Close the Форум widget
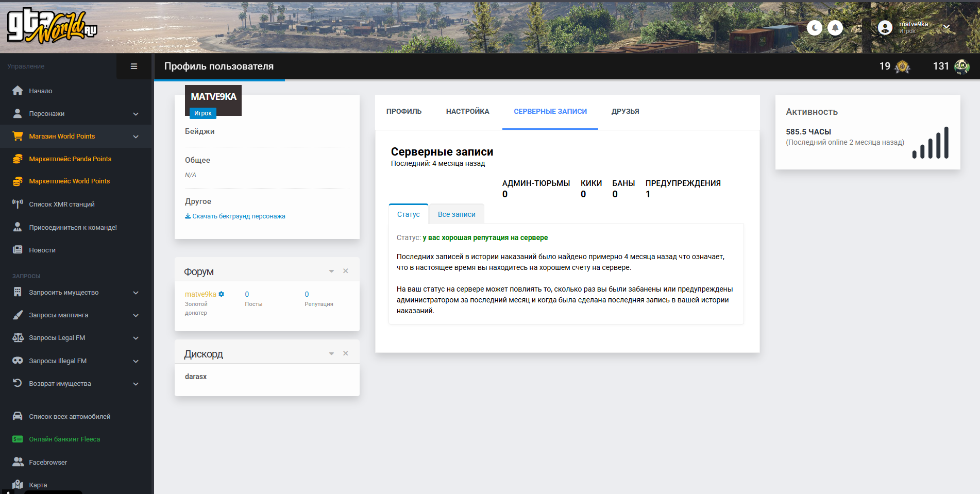 tap(346, 271)
